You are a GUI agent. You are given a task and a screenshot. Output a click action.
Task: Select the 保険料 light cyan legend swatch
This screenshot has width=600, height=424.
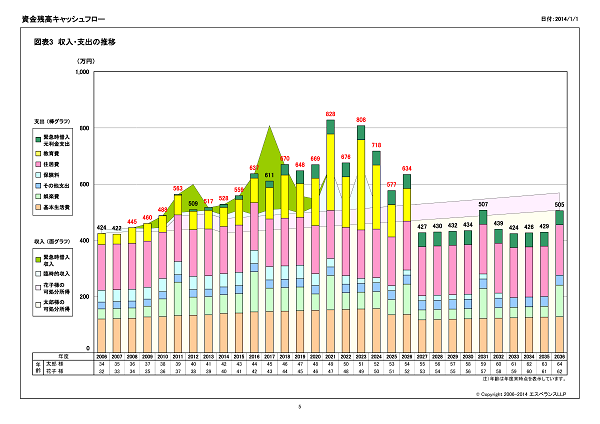pyautogui.click(x=38, y=175)
